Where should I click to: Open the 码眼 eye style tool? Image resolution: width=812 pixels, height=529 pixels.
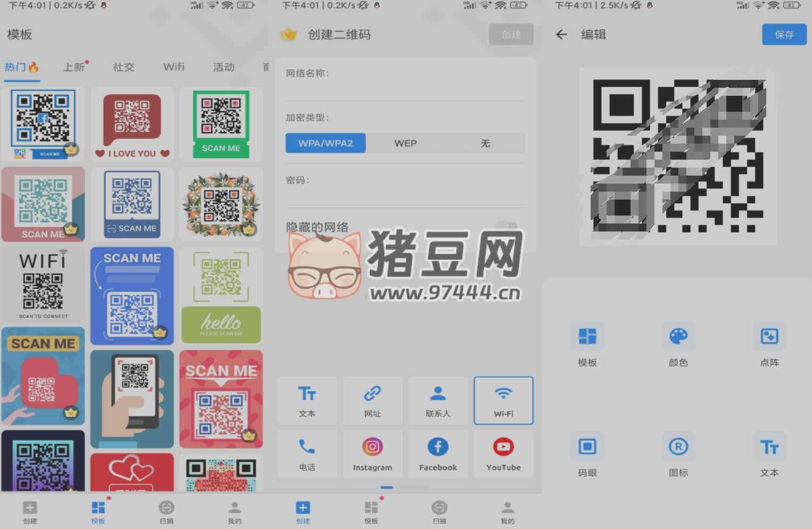click(x=587, y=453)
